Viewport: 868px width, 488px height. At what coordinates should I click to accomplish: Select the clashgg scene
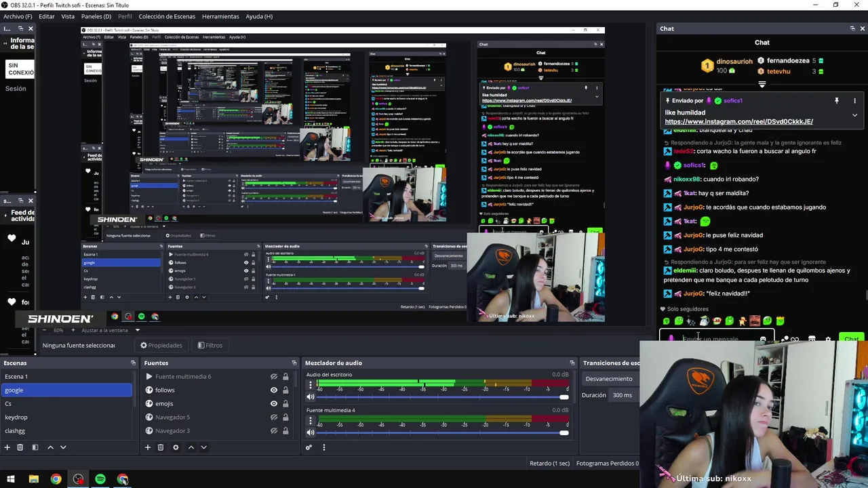pos(66,431)
